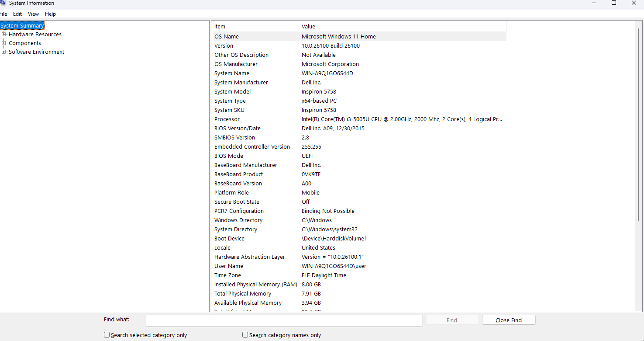Select the Locale row label
Screen dimensions: 644x341
click(222, 248)
